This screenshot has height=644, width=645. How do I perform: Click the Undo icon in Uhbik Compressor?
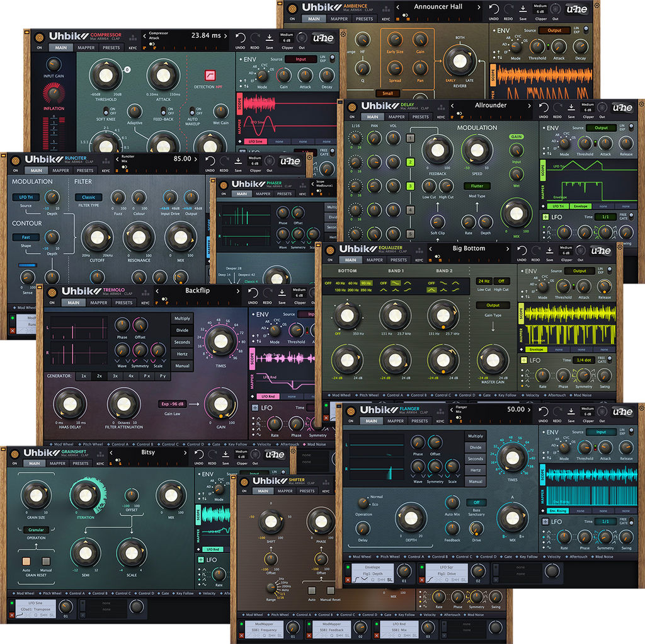(x=240, y=38)
